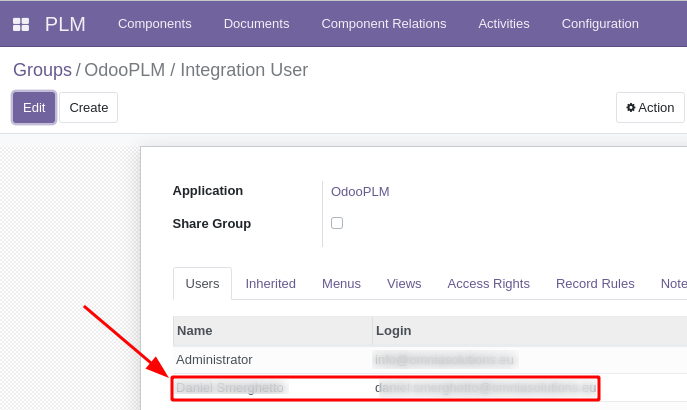Switch to the Inherited tab
The width and height of the screenshot is (687, 410).
tap(270, 283)
